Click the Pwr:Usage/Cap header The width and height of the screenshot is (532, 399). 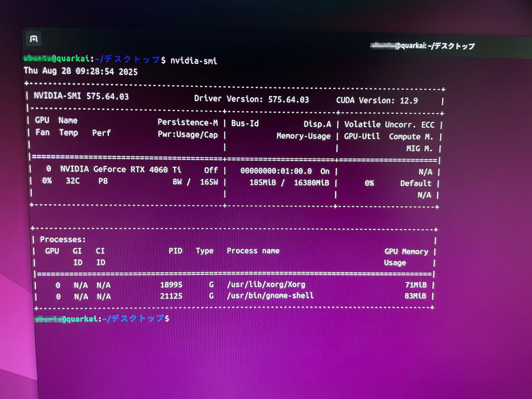[x=188, y=135]
